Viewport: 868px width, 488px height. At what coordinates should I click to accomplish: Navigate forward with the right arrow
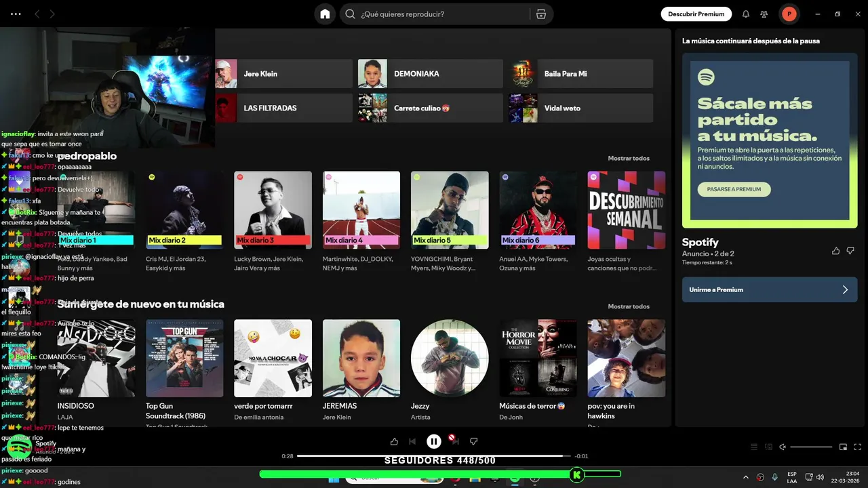(x=52, y=14)
